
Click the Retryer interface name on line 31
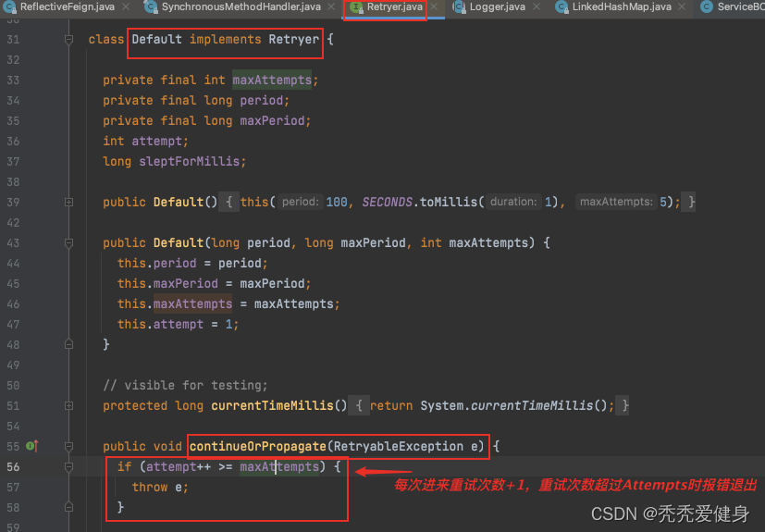[x=294, y=40]
